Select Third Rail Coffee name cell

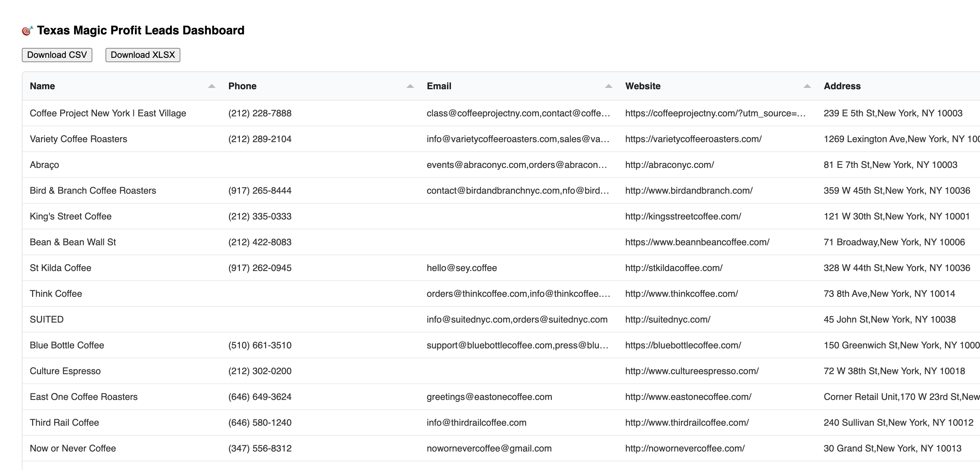[121, 423]
